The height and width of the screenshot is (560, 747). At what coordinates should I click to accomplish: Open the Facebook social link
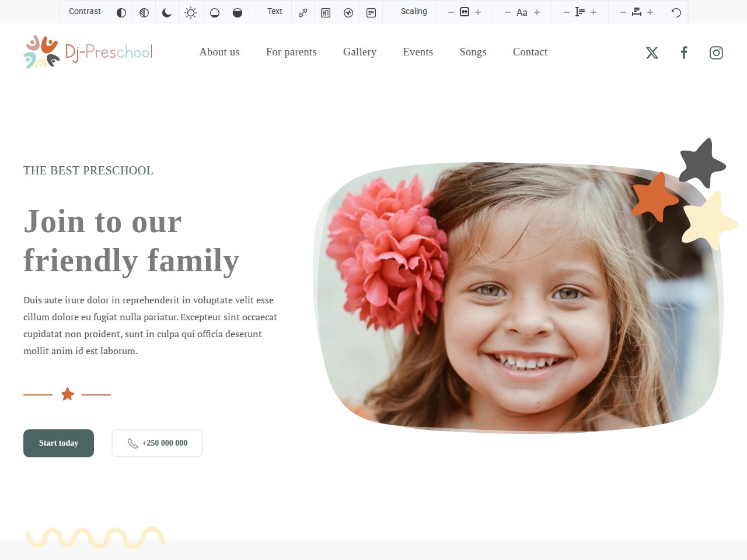(x=684, y=53)
